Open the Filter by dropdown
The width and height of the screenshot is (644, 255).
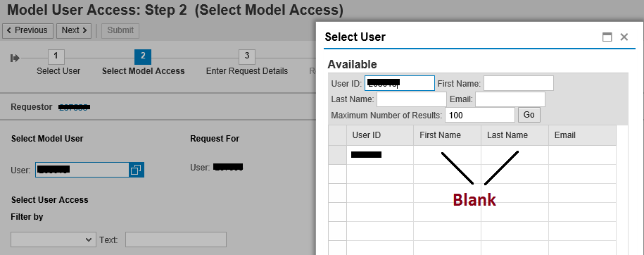(53, 240)
